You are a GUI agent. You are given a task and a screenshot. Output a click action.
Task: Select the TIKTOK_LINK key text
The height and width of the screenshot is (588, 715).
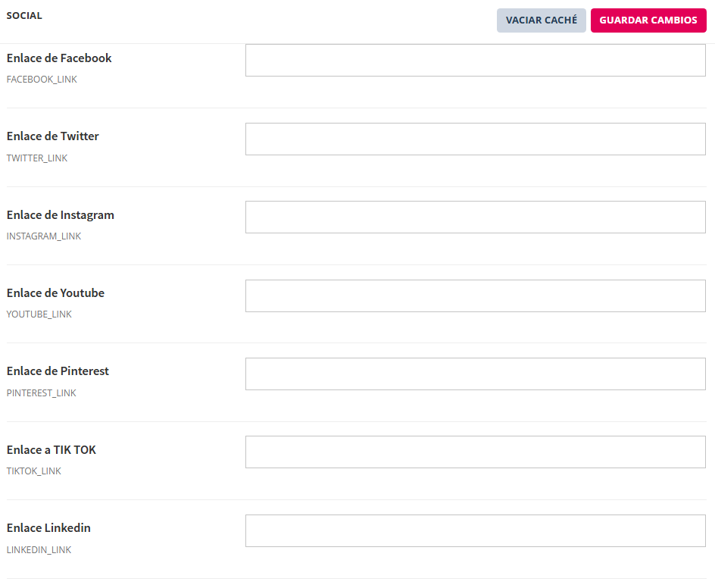click(34, 471)
